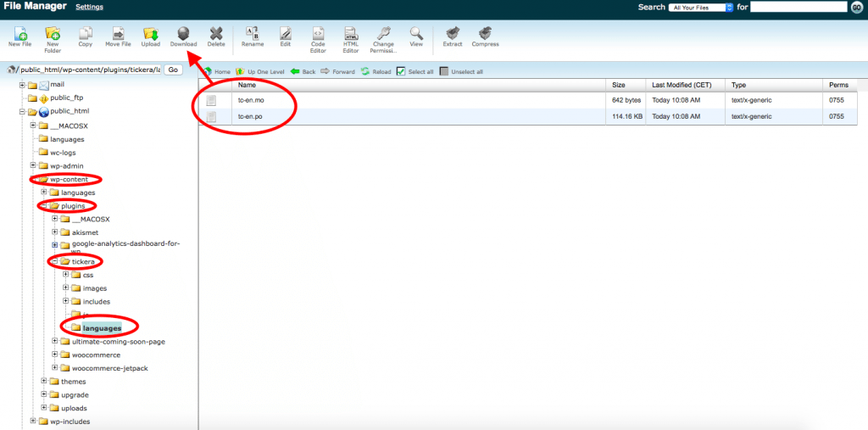Click the Extract toolbar icon

click(453, 36)
